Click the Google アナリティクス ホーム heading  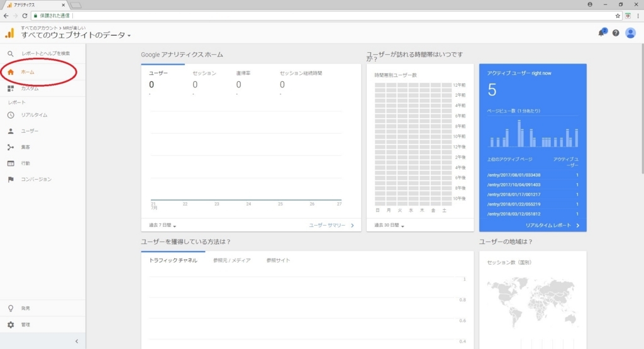pyautogui.click(x=182, y=55)
